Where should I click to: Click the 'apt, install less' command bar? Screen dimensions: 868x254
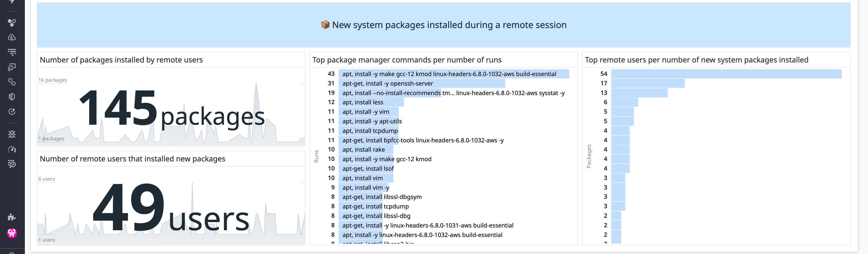pos(371,102)
